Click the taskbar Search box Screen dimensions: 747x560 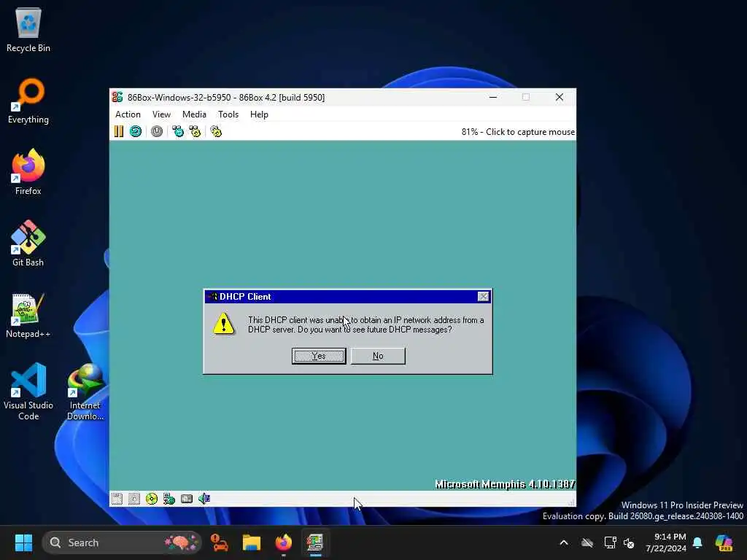122,542
